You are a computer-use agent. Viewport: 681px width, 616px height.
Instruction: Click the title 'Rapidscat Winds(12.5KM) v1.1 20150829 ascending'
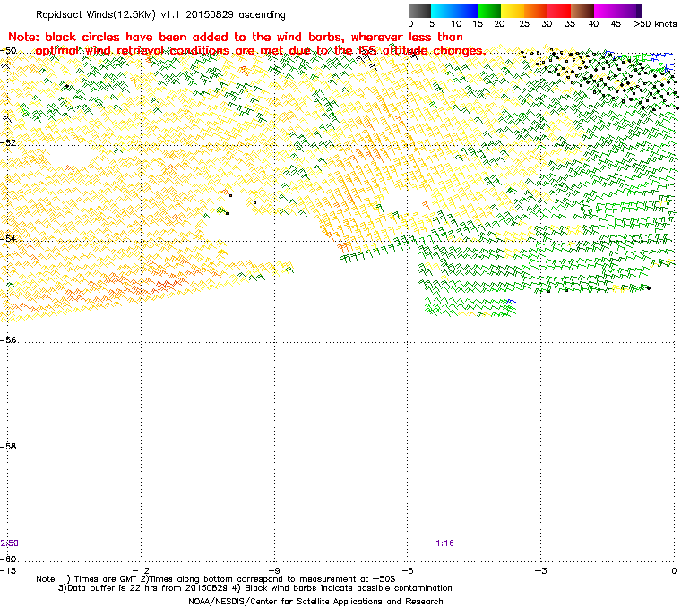click(x=160, y=14)
